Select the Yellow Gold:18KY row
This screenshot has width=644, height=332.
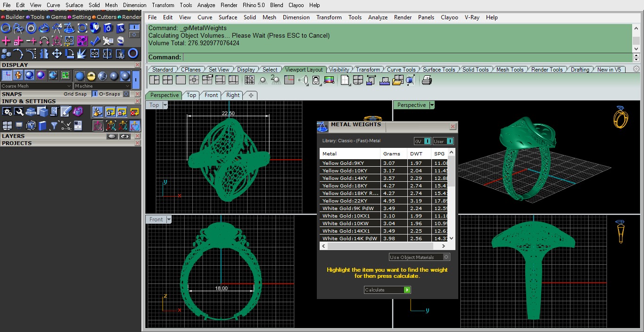384,186
